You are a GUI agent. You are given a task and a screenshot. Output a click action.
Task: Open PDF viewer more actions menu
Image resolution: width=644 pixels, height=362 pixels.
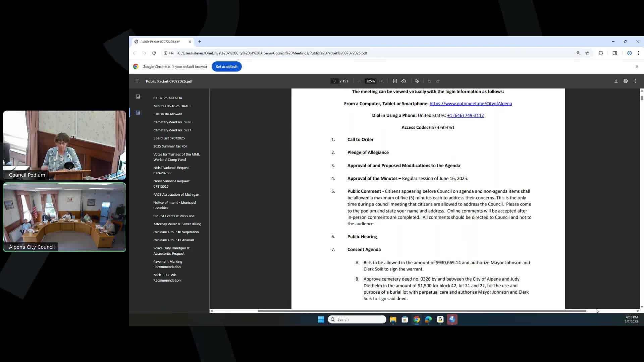tap(635, 81)
